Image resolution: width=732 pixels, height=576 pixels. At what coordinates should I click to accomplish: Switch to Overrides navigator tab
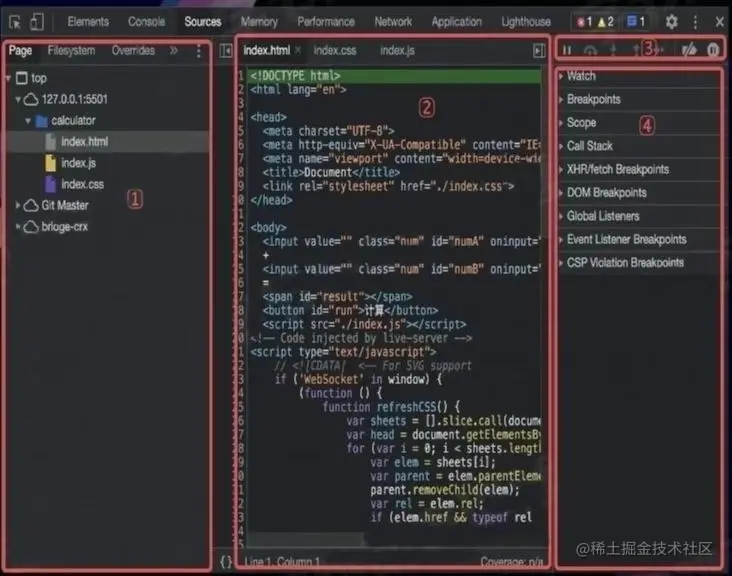tap(133, 50)
